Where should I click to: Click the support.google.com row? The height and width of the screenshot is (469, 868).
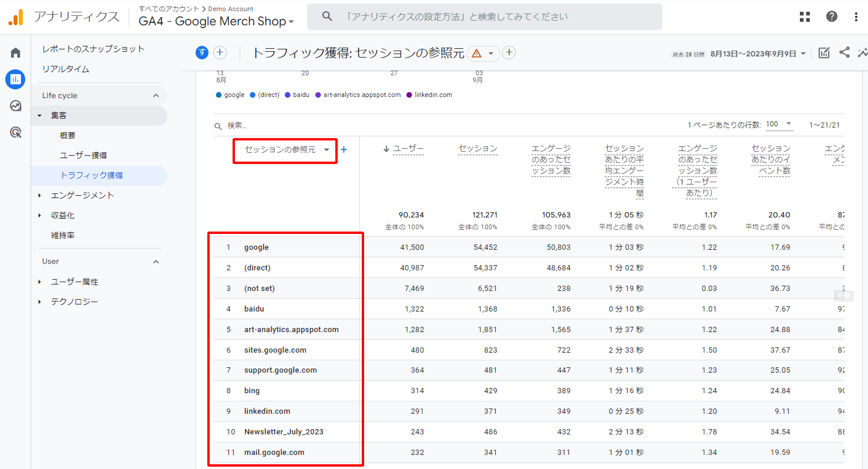[529, 370]
